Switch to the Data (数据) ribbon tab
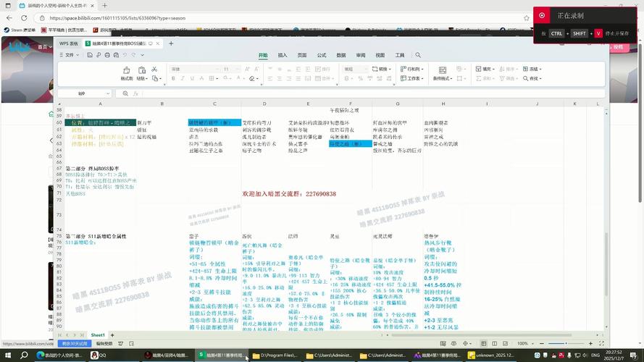This screenshot has height=362, width=644. coord(341,55)
